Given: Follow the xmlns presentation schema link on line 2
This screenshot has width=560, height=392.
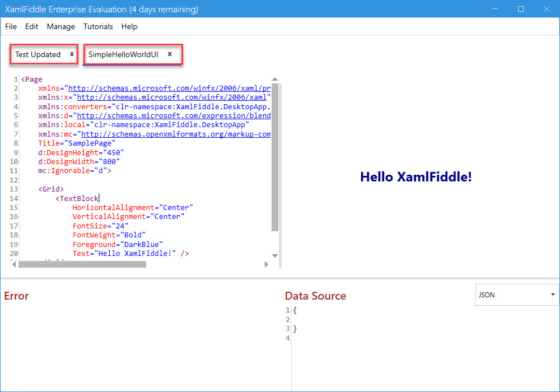Looking at the screenshot, I should pos(169,88).
